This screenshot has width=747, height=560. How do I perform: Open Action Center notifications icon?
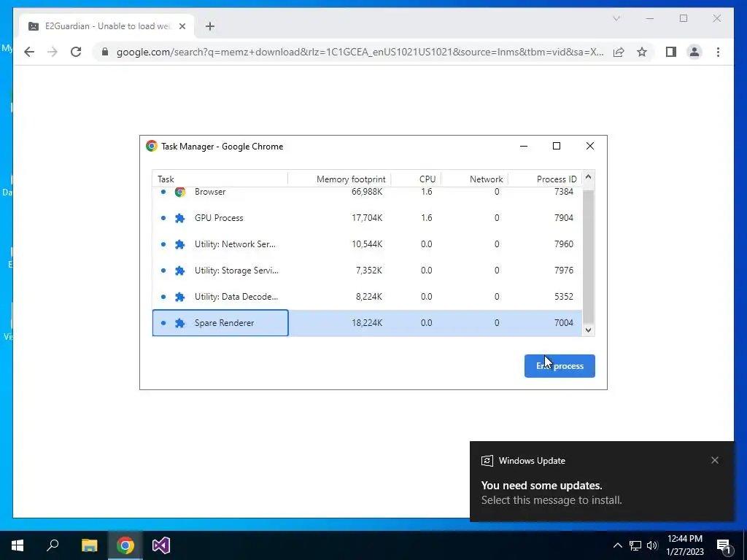pos(724,546)
